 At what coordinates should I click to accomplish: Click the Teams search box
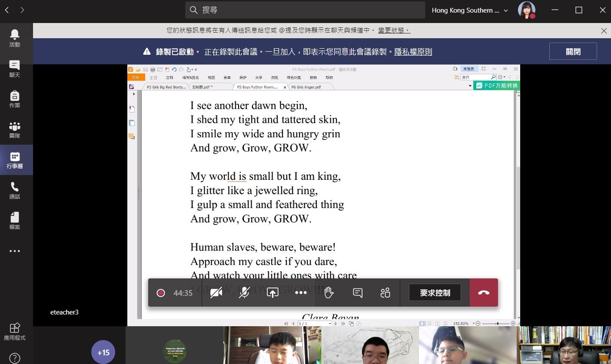click(305, 10)
